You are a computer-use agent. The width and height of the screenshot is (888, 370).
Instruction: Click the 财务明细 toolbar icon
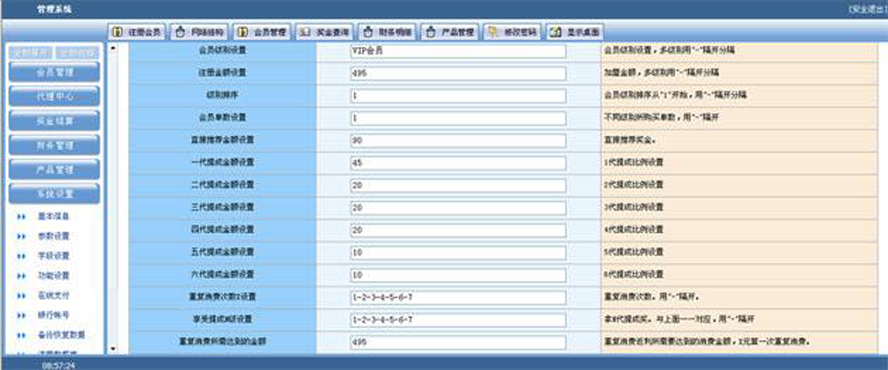pos(367,32)
